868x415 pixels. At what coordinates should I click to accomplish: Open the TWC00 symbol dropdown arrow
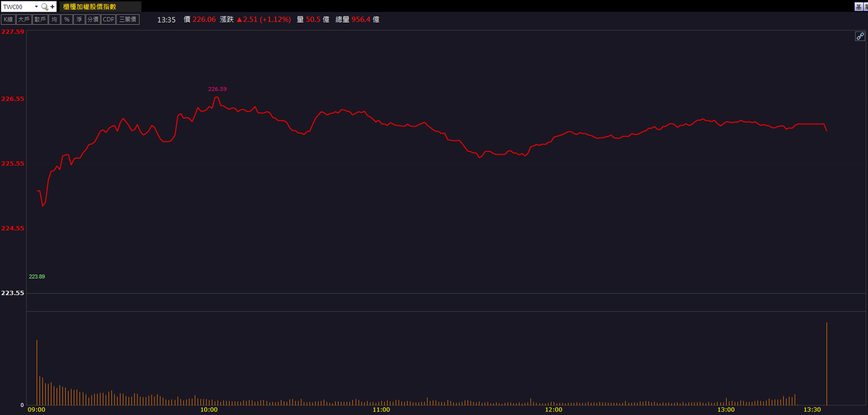(36, 7)
